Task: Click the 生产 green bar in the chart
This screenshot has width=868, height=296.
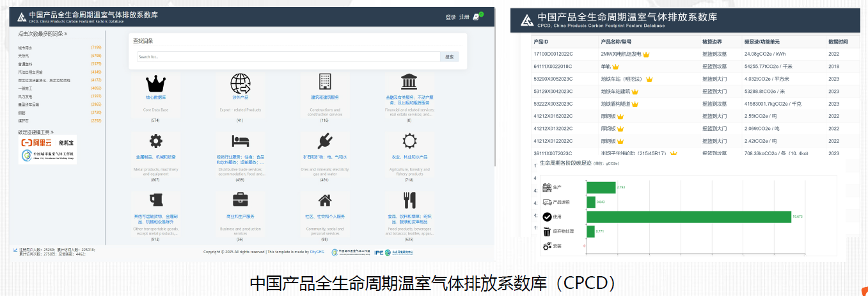Action: [x=601, y=187]
